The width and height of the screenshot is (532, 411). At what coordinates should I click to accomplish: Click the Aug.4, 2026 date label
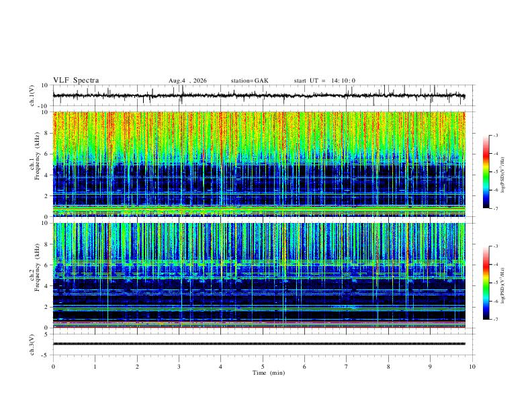[187, 81]
